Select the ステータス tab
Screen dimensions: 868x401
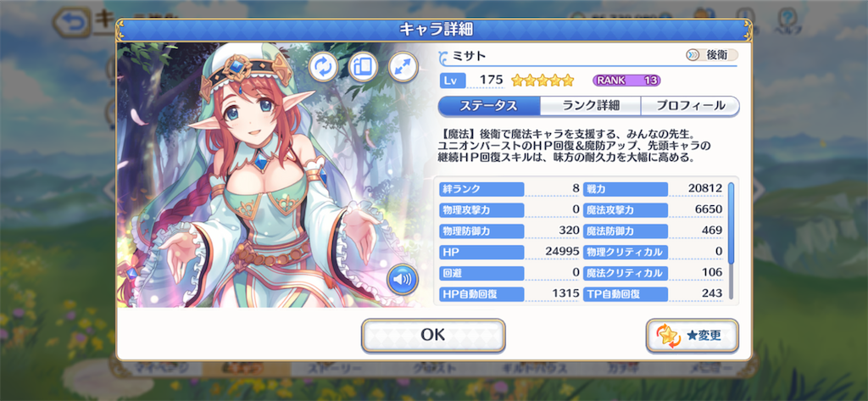click(x=489, y=106)
